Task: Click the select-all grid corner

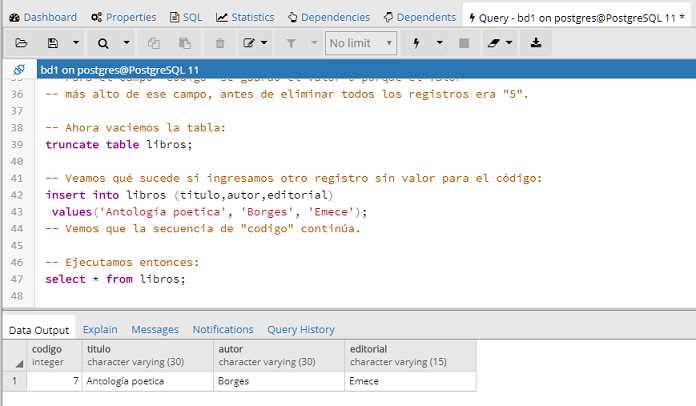Action: pos(15,355)
